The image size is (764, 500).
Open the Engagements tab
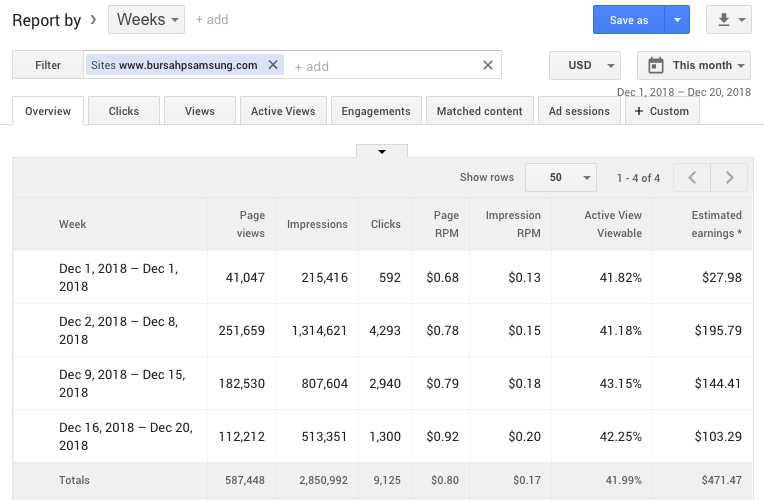pyautogui.click(x=375, y=111)
